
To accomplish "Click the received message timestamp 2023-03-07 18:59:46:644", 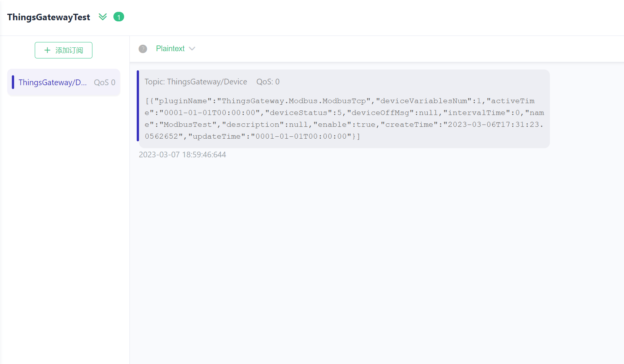I will (x=182, y=155).
